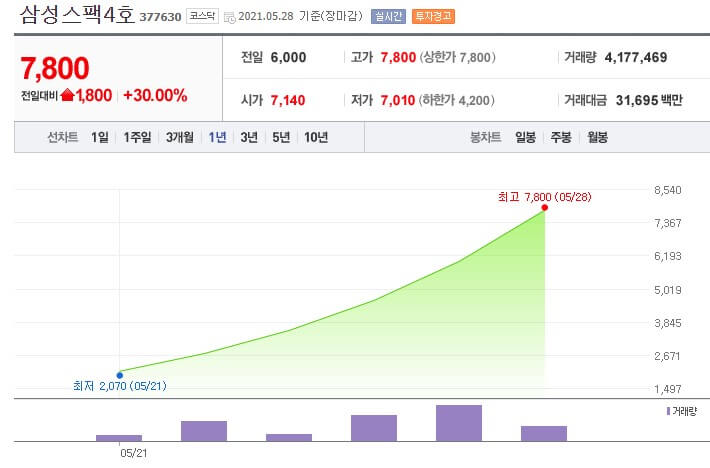Click the blue 최저 2,070 low marker
Viewport: 710px width, 468px height.
click(x=120, y=375)
